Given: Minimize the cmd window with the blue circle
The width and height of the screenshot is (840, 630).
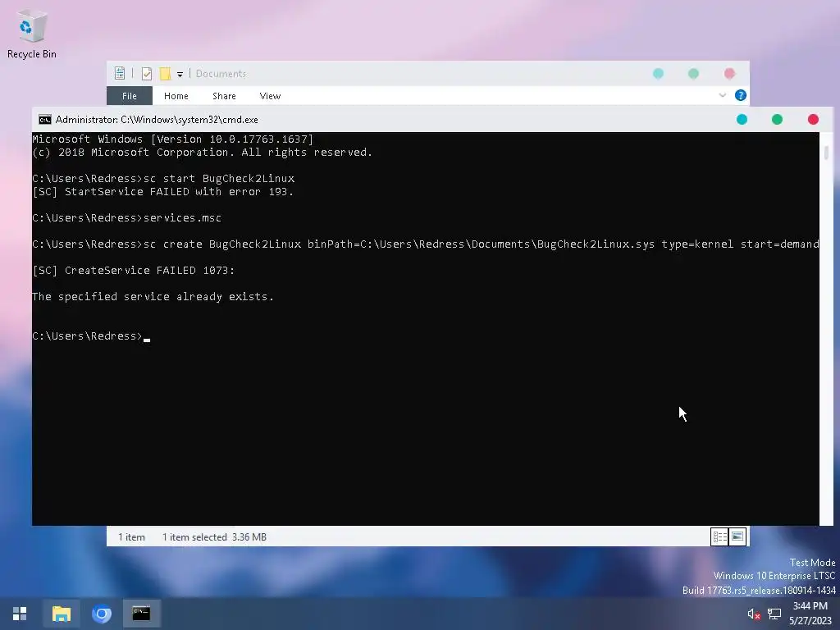Looking at the screenshot, I should 742,120.
